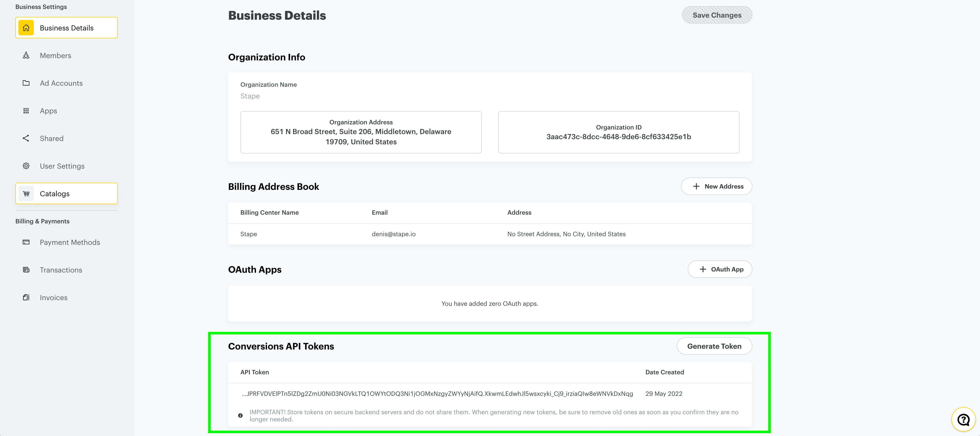Viewport: 980px width, 436px height.
Task: Click the Business Details icon in sidebar
Action: (x=26, y=28)
